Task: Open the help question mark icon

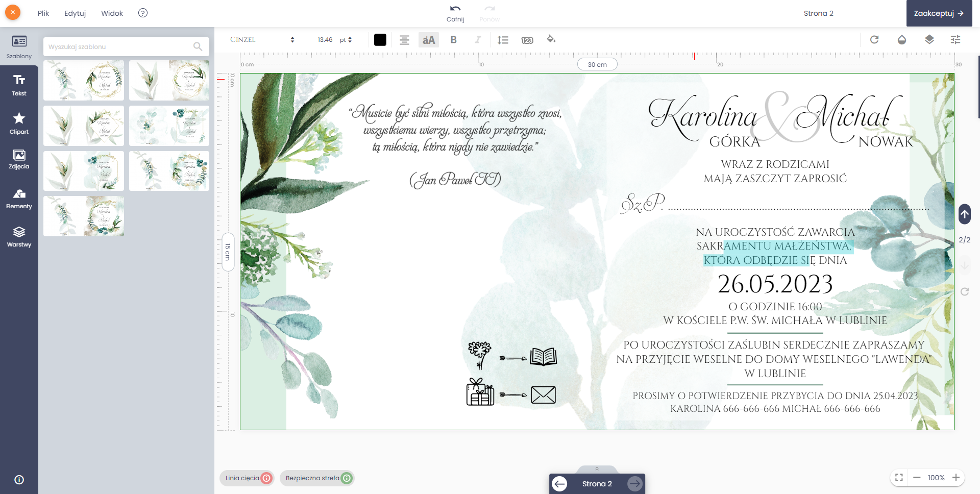Action: pos(143,13)
